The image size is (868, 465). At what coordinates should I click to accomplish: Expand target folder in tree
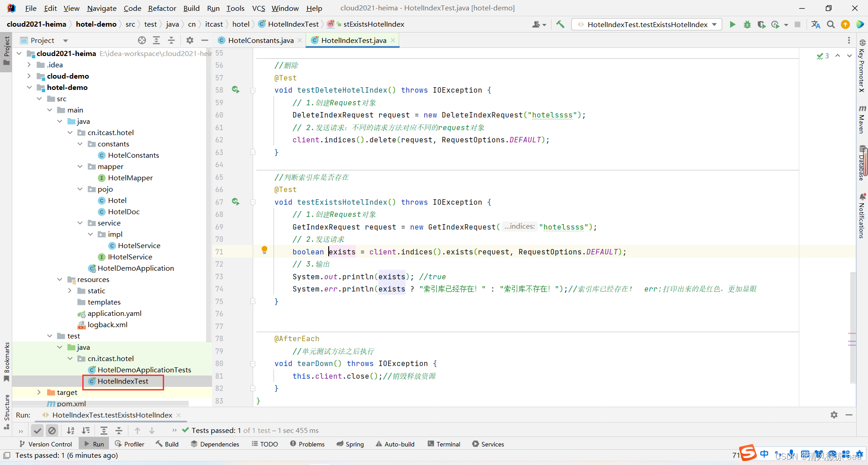click(39, 392)
